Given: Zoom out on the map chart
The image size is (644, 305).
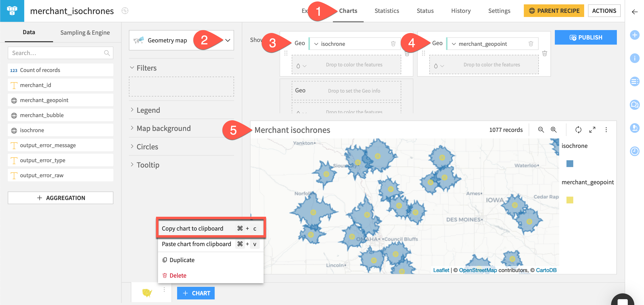Looking at the screenshot, I should (541, 130).
